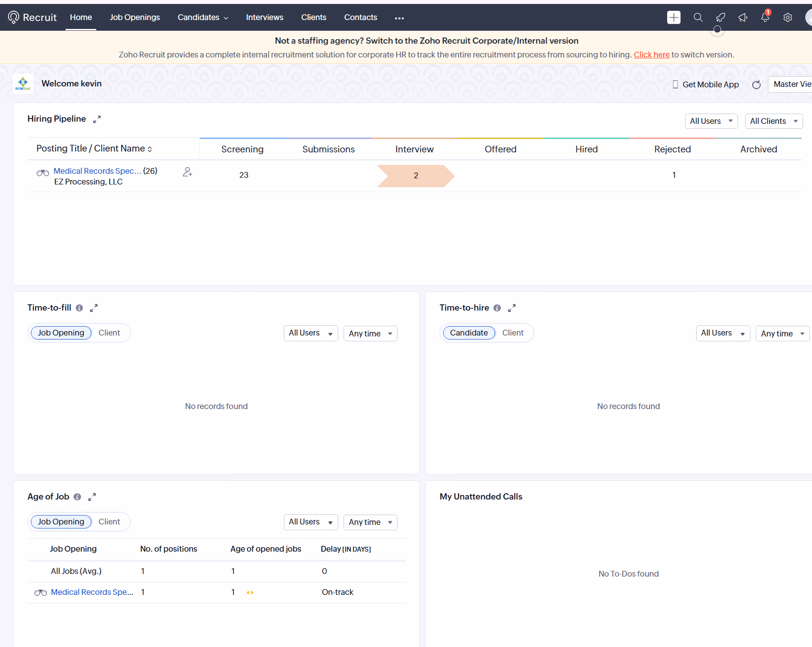
Task: Click the highlighted Interview stage count 2
Action: [x=416, y=176]
